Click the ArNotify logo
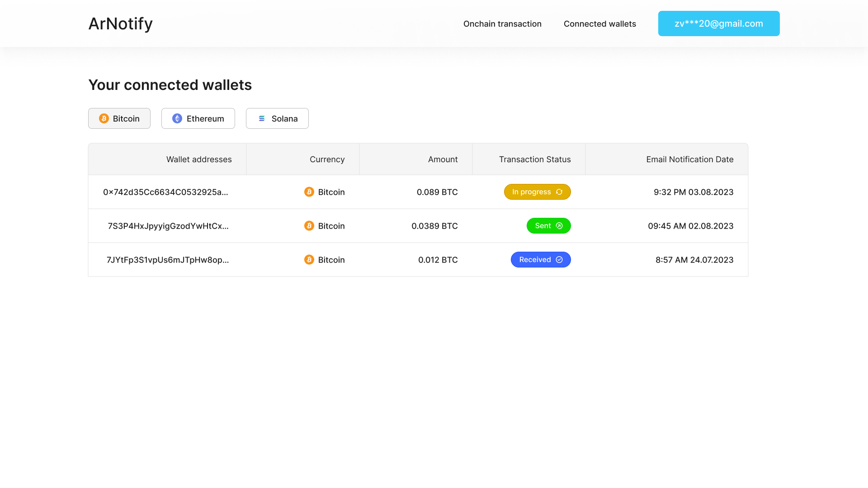This screenshot has width=868, height=488. coord(120,23)
